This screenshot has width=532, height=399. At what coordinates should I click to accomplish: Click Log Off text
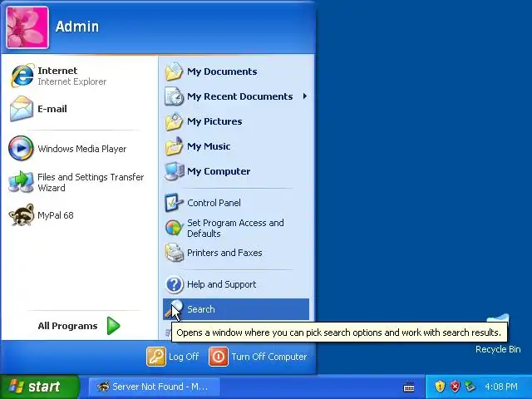coord(184,357)
